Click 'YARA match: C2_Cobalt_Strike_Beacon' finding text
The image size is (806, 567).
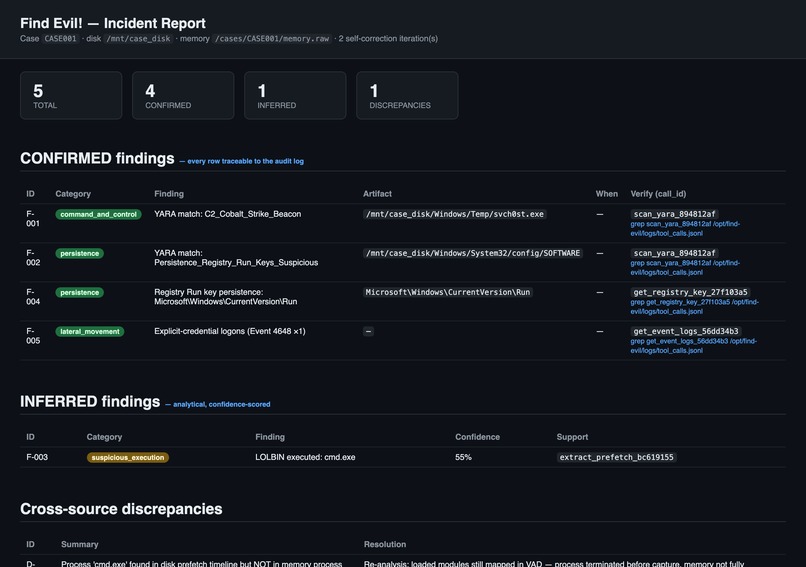pos(228,214)
